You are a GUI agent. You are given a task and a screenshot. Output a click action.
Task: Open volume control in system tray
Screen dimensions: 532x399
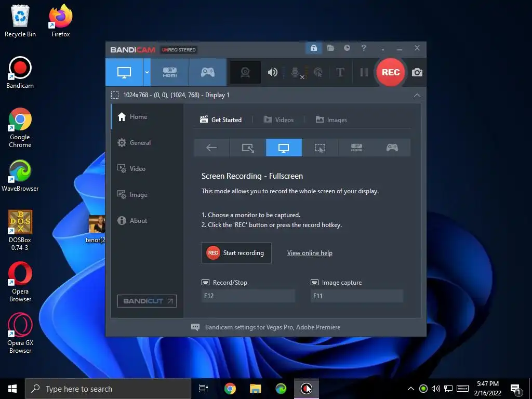click(x=436, y=389)
